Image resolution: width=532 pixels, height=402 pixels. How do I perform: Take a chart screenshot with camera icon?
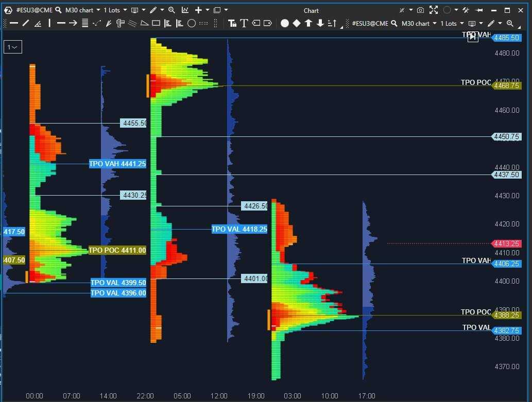pyautogui.click(x=421, y=10)
